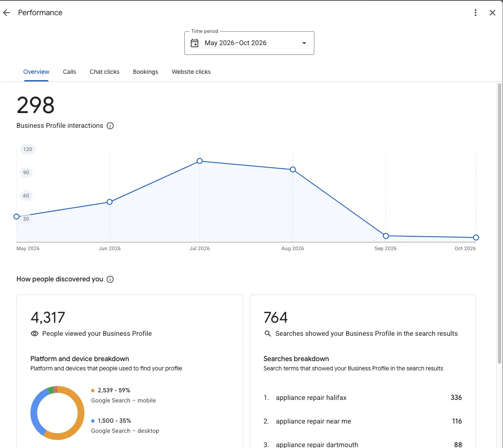Viewport: 503px width, 448px height.
Task: Click 'appliance repair near me' search term
Action: click(x=314, y=421)
